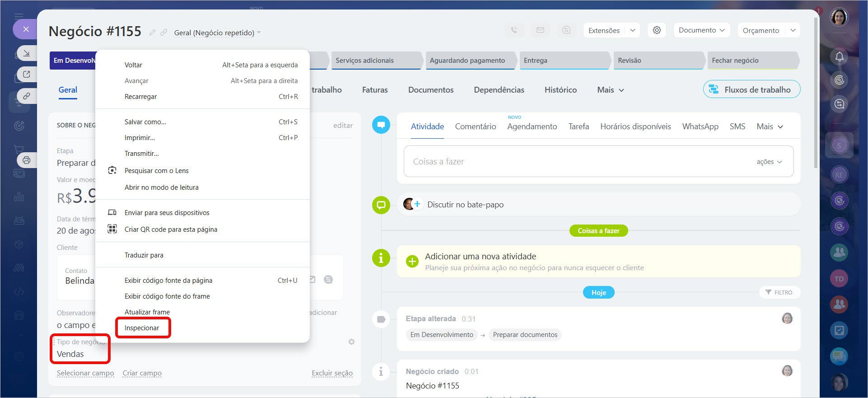Viewport: 868px width, 398px height.
Task: Click the Criar campo link
Action: (142, 373)
